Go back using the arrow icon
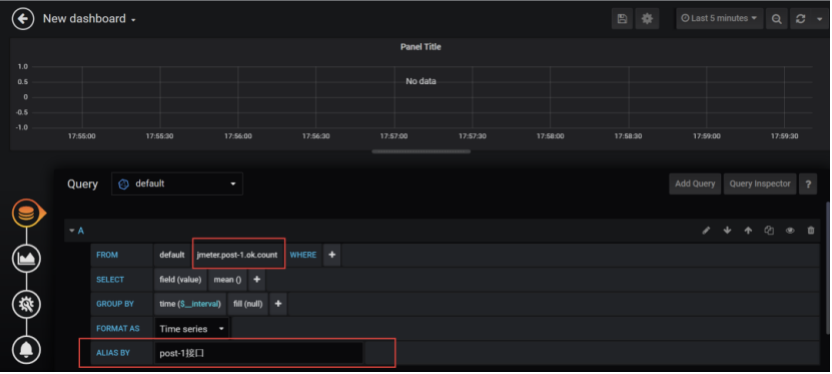Viewport: 832px width, 374px height. click(x=23, y=19)
